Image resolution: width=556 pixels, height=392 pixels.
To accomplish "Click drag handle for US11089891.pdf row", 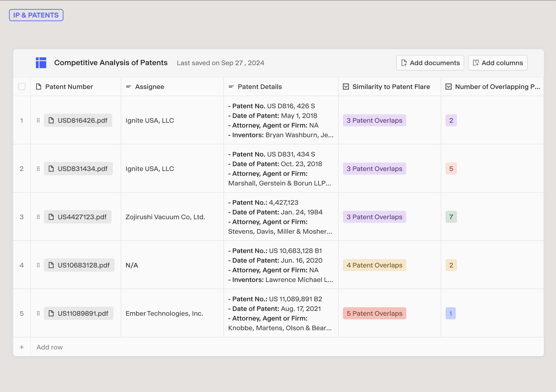I will pyautogui.click(x=38, y=313).
